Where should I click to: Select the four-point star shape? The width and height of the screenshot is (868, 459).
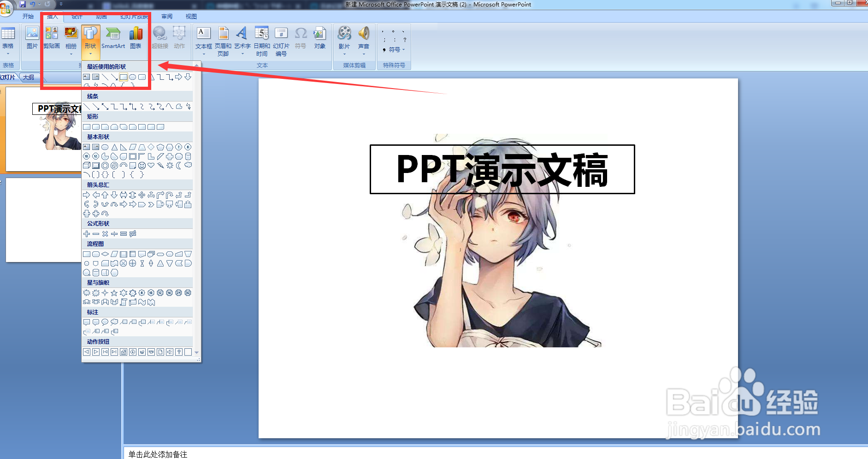point(105,293)
